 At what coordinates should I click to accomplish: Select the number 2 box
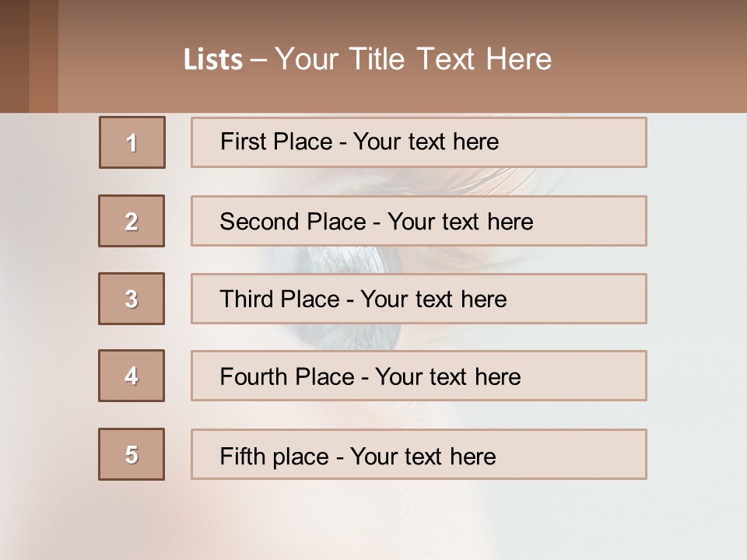click(132, 221)
